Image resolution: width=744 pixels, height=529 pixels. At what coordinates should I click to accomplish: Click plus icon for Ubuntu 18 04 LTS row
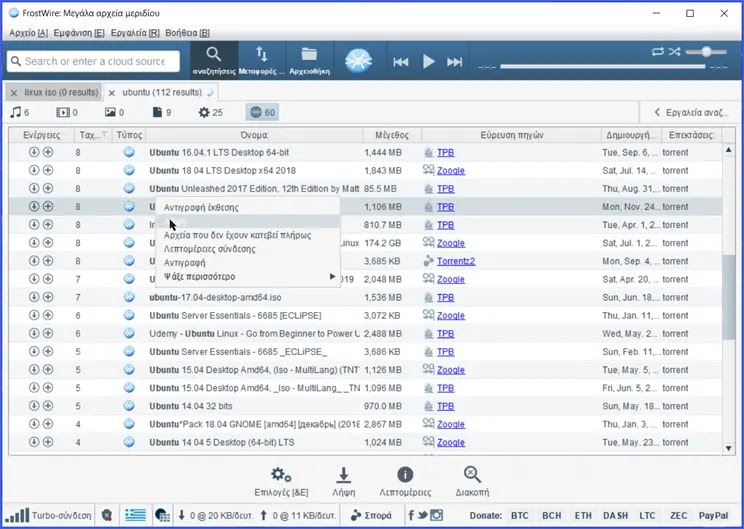pyautogui.click(x=48, y=170)
